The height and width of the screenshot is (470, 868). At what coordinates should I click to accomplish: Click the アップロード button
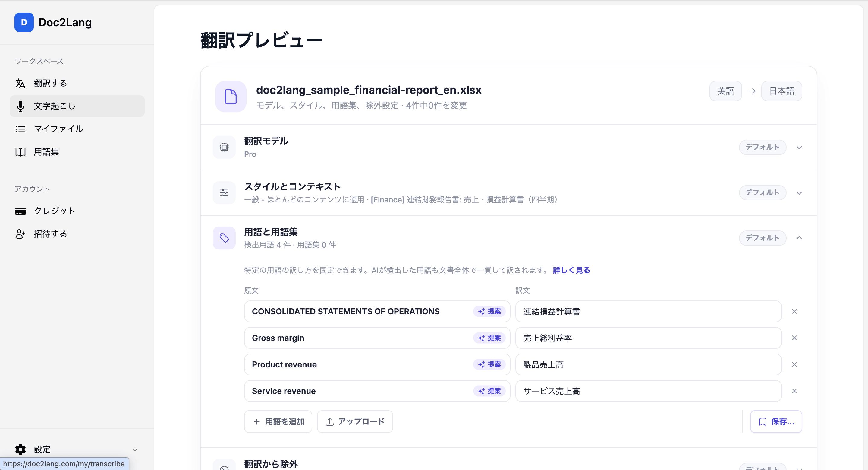355,421
